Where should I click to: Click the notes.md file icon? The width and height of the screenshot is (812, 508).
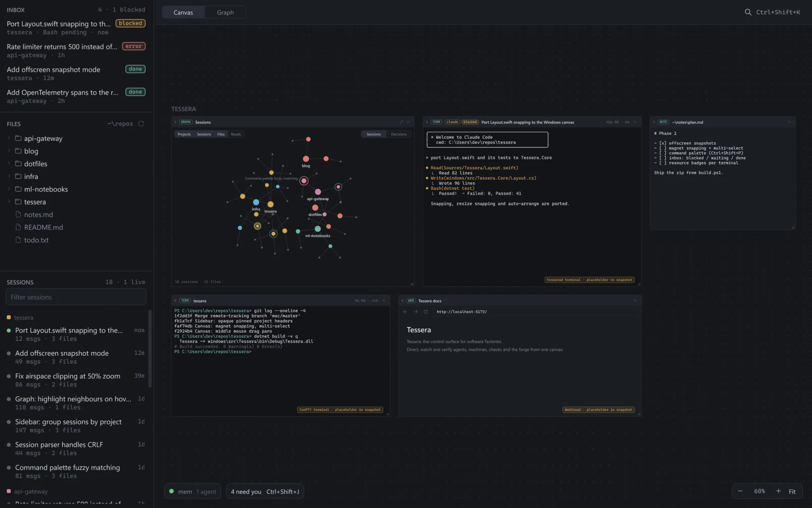[18, 214]
